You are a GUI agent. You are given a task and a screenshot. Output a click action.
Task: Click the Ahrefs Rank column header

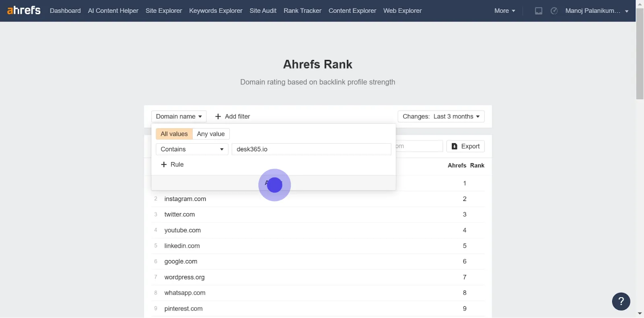tap(466, 165)
